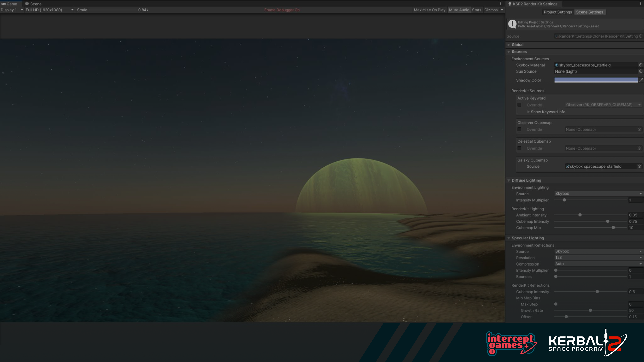This screenshot has height=362, width=644.
Task: Switch to Scene Settings
Action: 589,12
